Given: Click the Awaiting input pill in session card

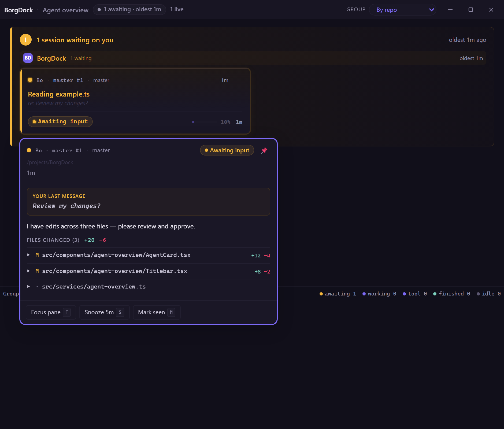Looking at the screenshot, I should [60, 121].
